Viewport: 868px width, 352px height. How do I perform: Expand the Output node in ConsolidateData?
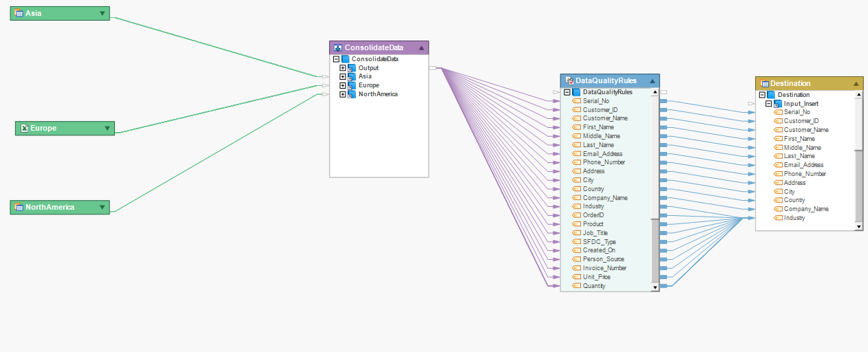click(343, 68)
